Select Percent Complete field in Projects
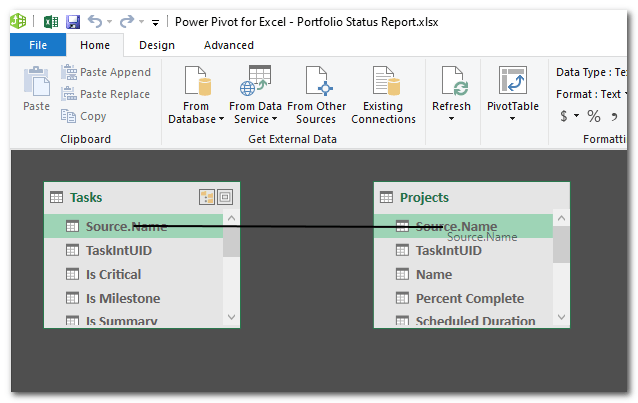This screenshot has width=638, height=403. click(x=463, y=298)
